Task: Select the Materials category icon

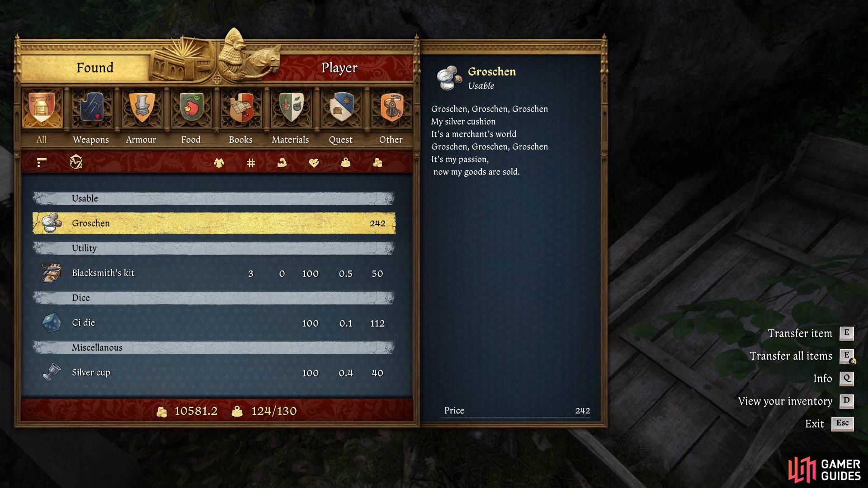Action: tap(291, 108)
